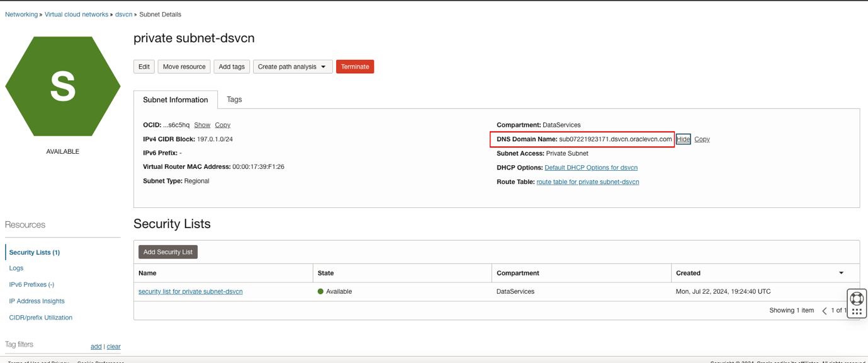Select the Subnet Information tab
Screen dimensions: 868x363
tap(175, 100)
